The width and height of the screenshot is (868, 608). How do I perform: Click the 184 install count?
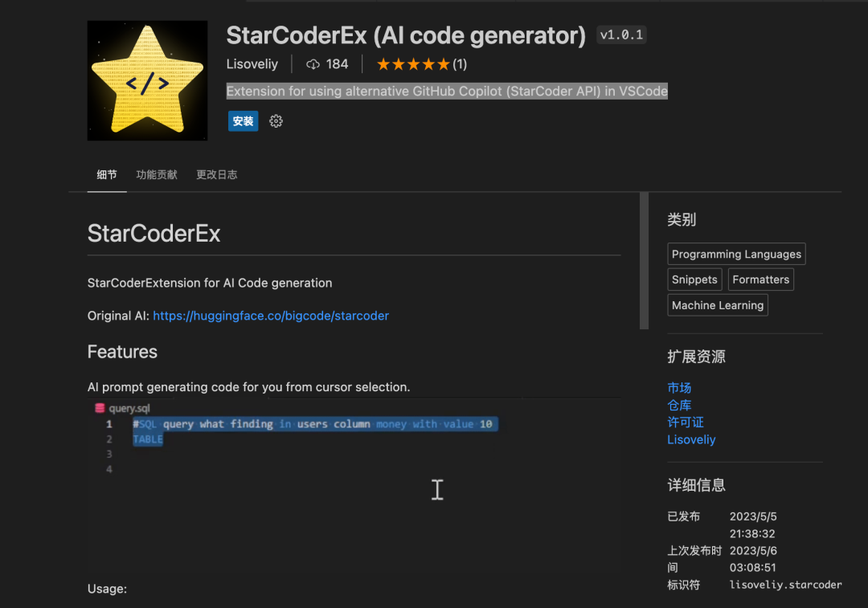coord(337,64)
